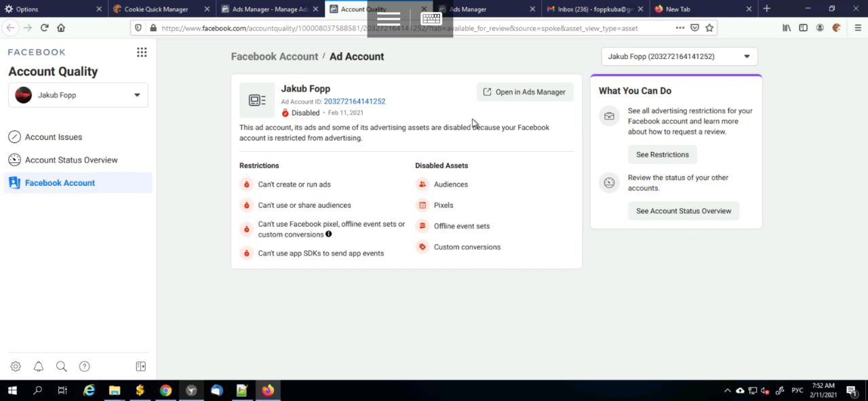Go to Firefox home page
Image resolution: width=868 pixels, height=401 pixels.
tap(61, 28)
